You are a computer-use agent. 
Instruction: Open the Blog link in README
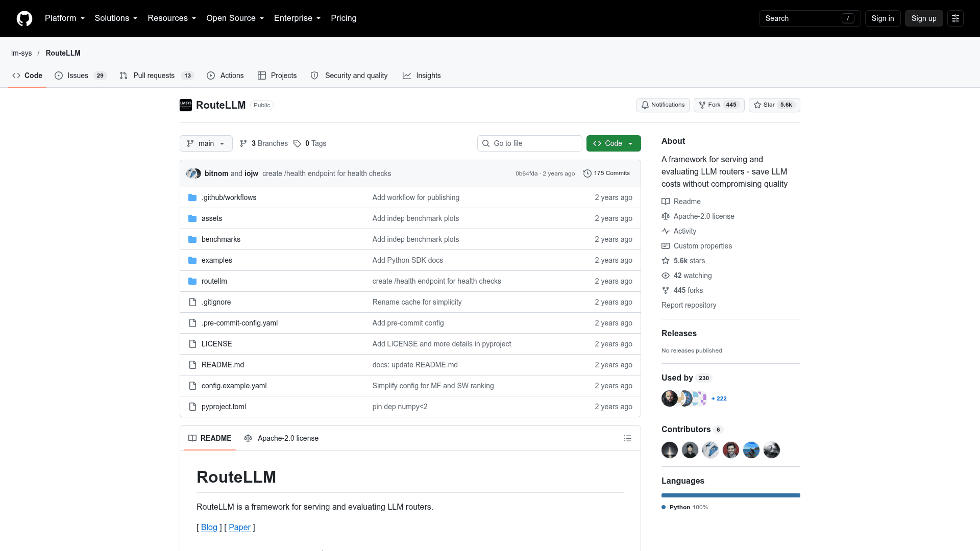click(x=209, y=528)
